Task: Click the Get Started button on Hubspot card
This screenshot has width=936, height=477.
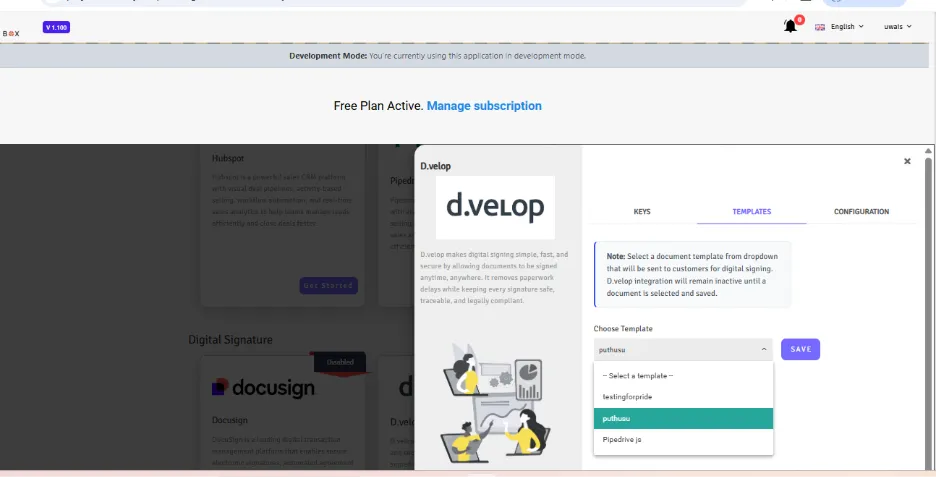Action: click(x=328, y=285)
